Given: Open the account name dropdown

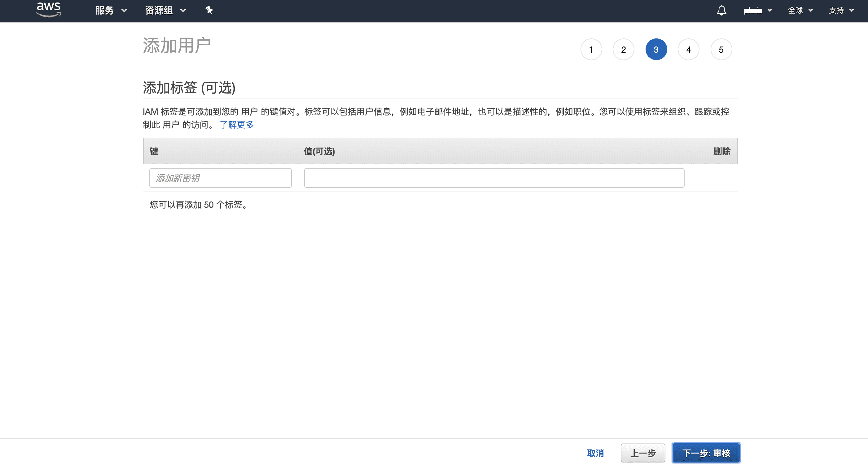Looking at the screenshot, I should point(757,11).
